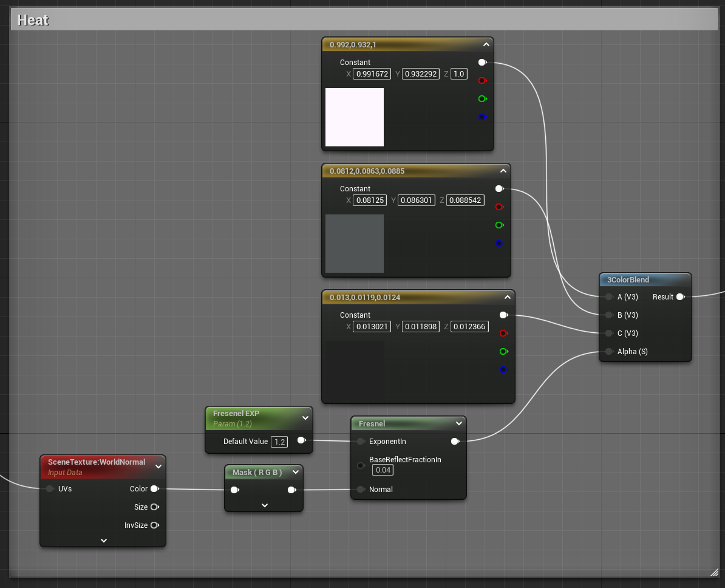Click the gray color preview swatch
This screenshot has height=588, width=725.
coord(355,244)
